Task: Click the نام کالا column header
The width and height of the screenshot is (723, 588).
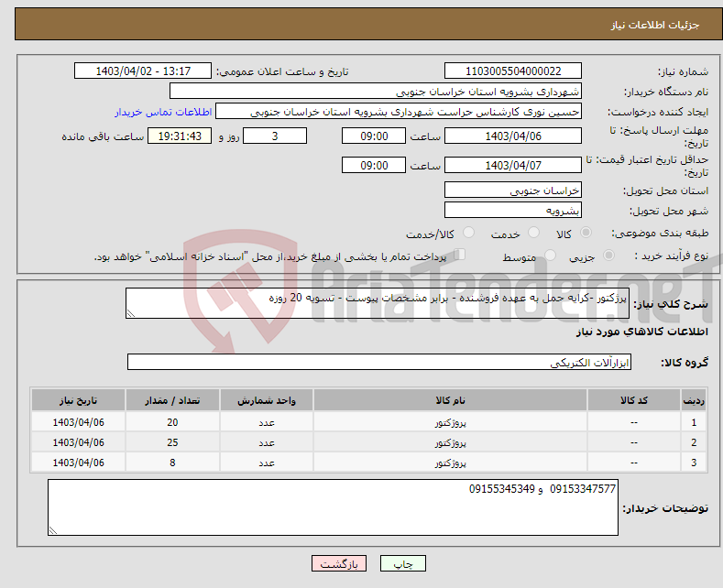Action: point(450,400)
